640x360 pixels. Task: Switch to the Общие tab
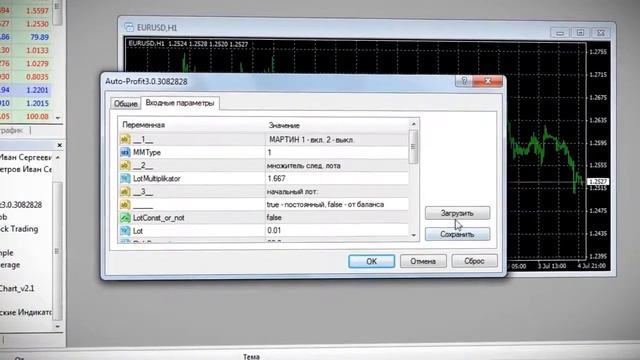(x=125, y=104)
